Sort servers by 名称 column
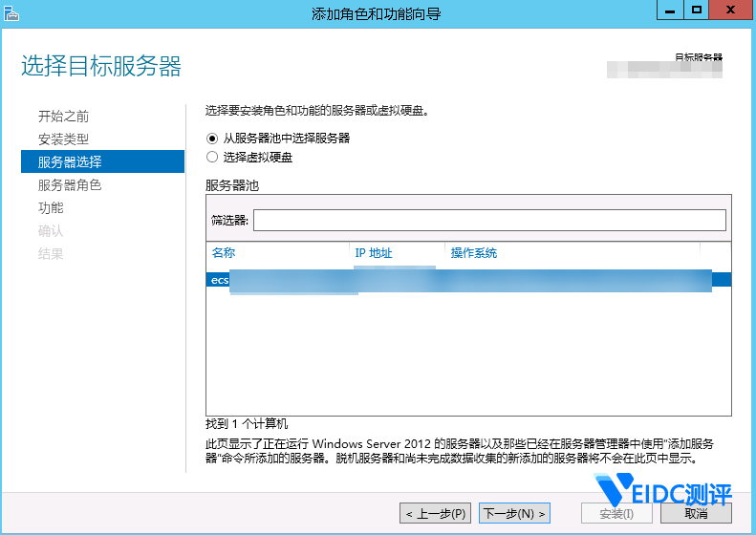The width and height of the screenshot is (756, 535). tap(224, 252)
